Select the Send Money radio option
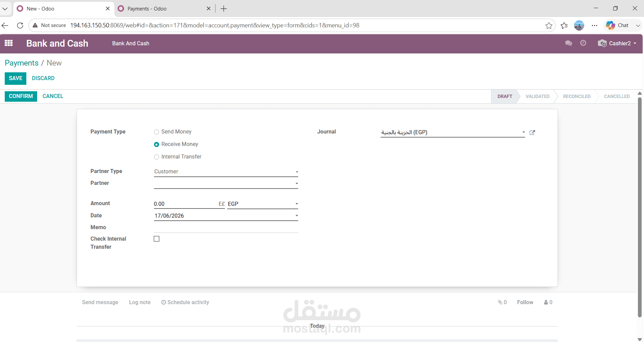 (x=156, y=132)
